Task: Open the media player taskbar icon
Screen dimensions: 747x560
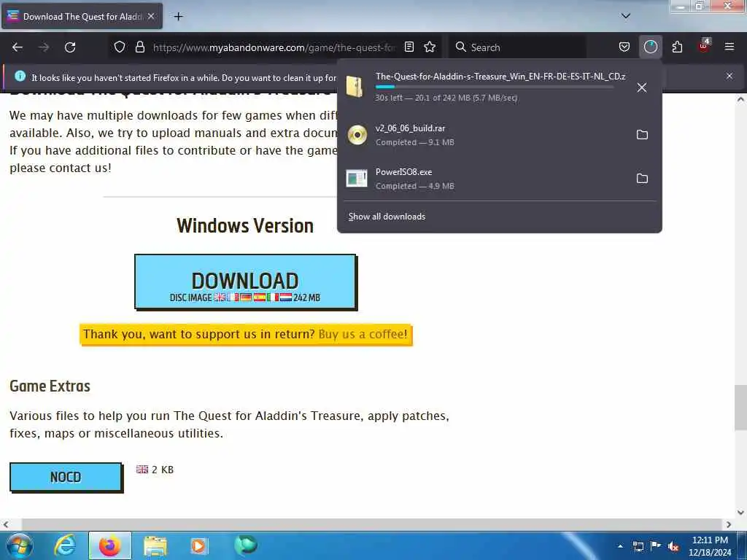Action: coord(199,545)
